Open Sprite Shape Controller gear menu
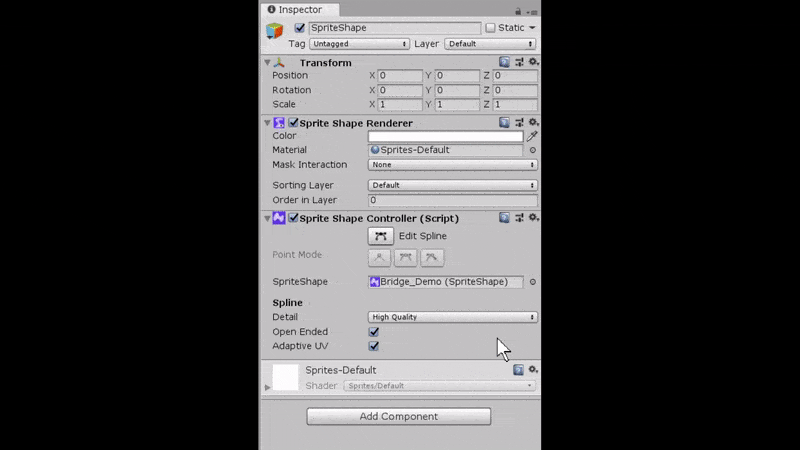Image resolution: width=800 pixels, height=450 pixels. coord(533,217)
